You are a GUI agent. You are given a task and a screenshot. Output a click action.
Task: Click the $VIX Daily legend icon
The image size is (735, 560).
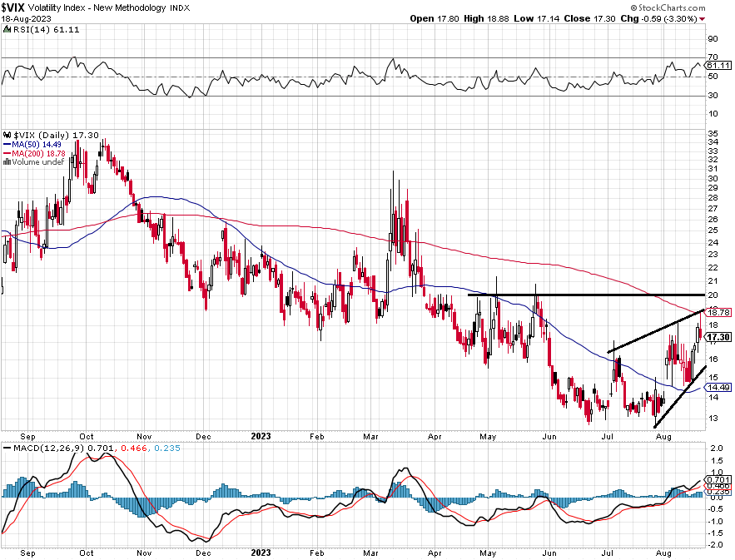pos(7,135)
